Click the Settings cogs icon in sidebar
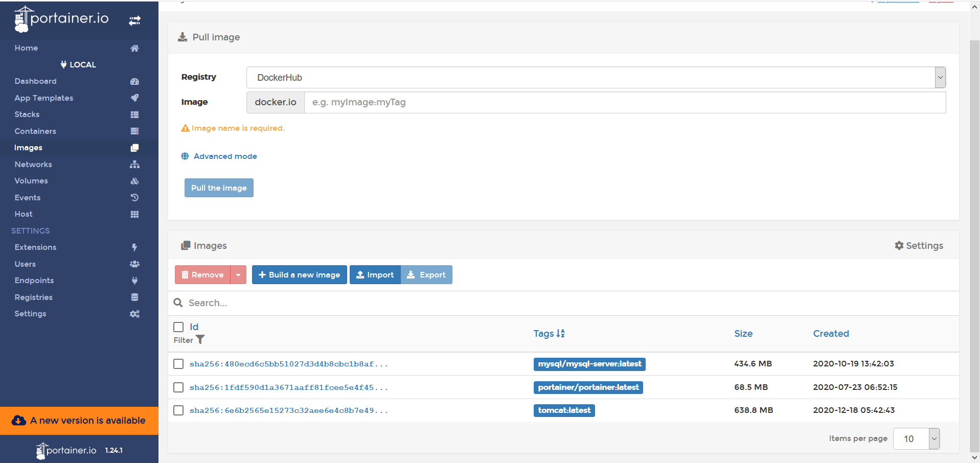Viewport: 980px width, 463px height. pos(134,314)
